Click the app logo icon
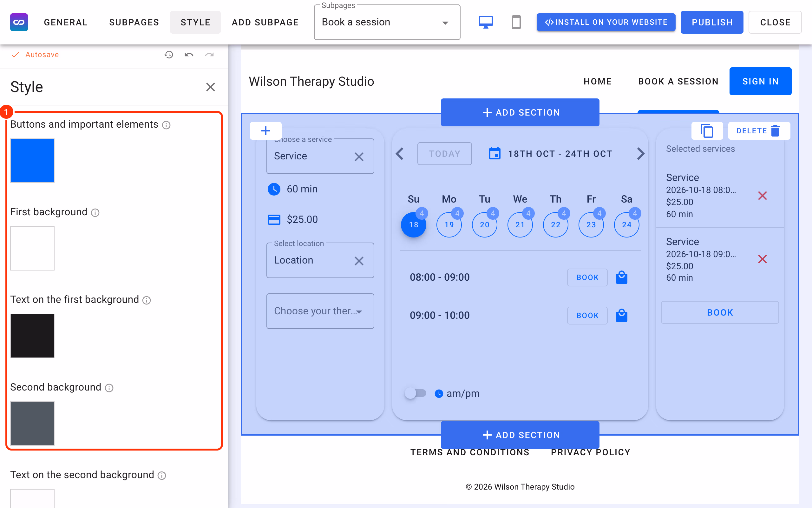This screenshot has height=508, width=812. [x=19, y=22]
